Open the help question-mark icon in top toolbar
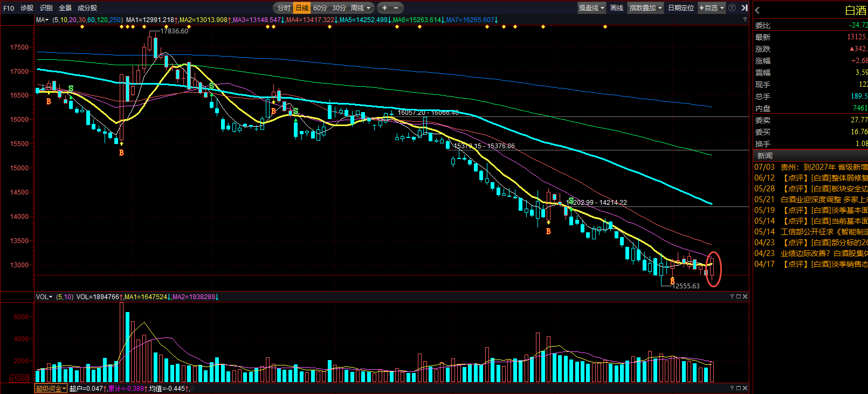The image size is (868, 394). pyautogui.click(x=732, y=8)
